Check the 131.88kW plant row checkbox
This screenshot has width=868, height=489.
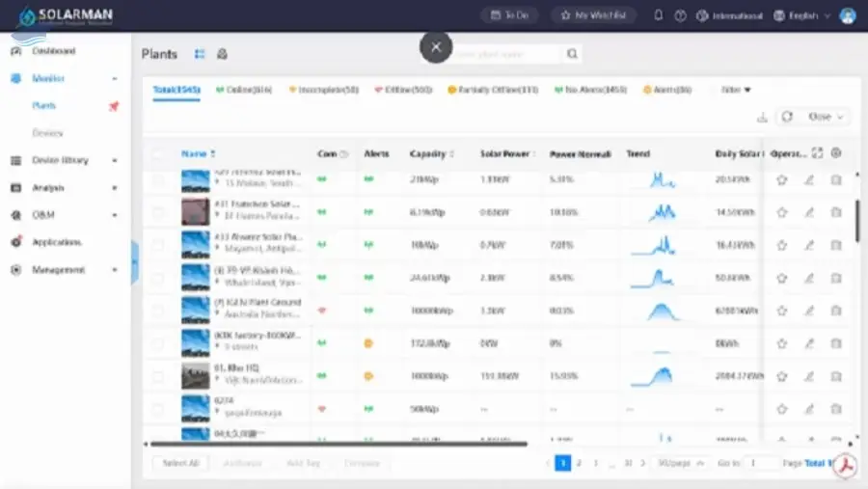(158, 376)
